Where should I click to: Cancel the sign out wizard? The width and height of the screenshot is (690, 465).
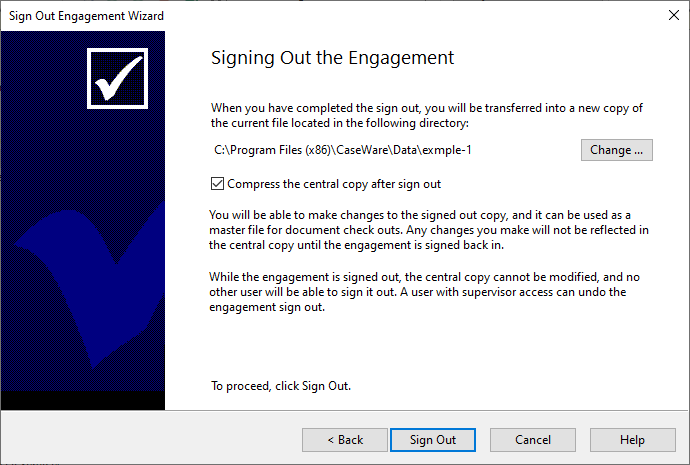[532, 439]
